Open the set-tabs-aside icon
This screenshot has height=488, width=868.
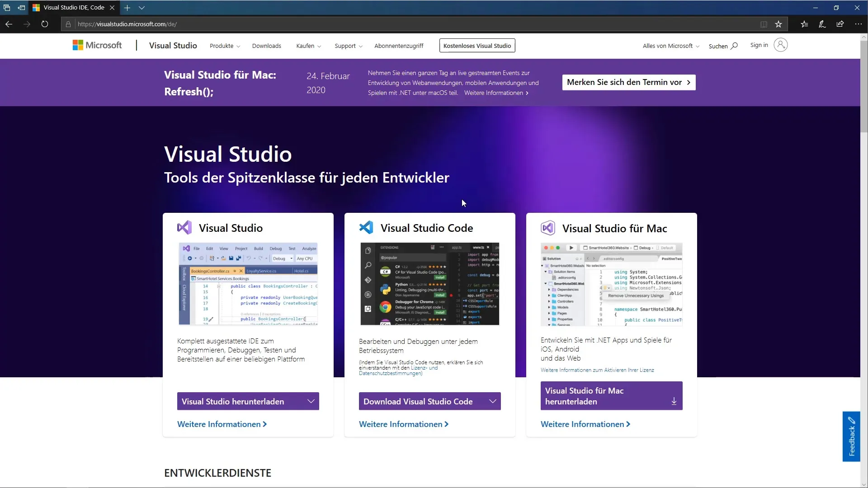tap(21, 8)
